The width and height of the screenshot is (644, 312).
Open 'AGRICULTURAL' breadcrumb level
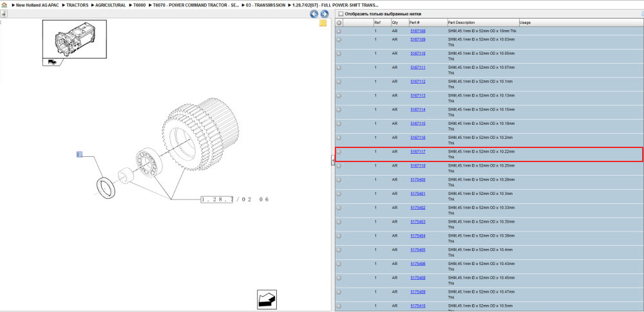pos(111,5)
